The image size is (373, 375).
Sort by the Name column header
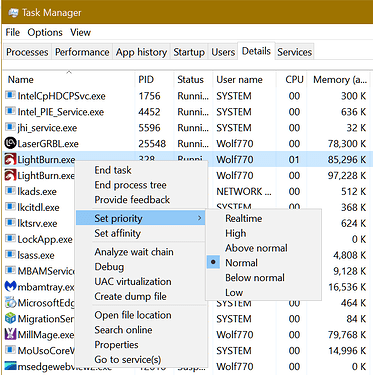click(x=69, y=79)
